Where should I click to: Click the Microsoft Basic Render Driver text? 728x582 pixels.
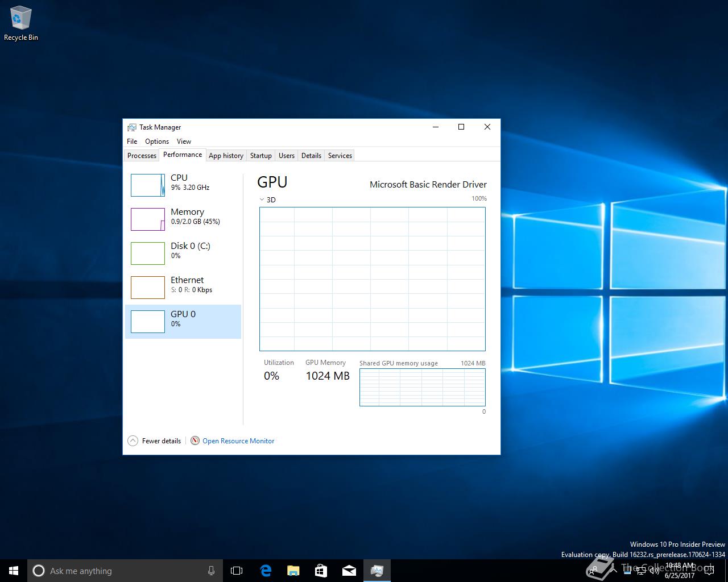pos(428,184)
